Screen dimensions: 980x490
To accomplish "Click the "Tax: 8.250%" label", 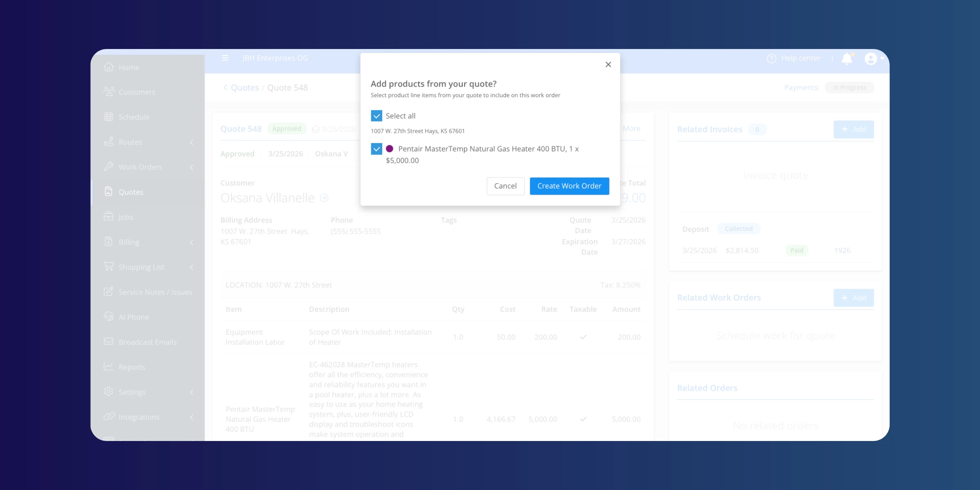I will coord(620,285).
